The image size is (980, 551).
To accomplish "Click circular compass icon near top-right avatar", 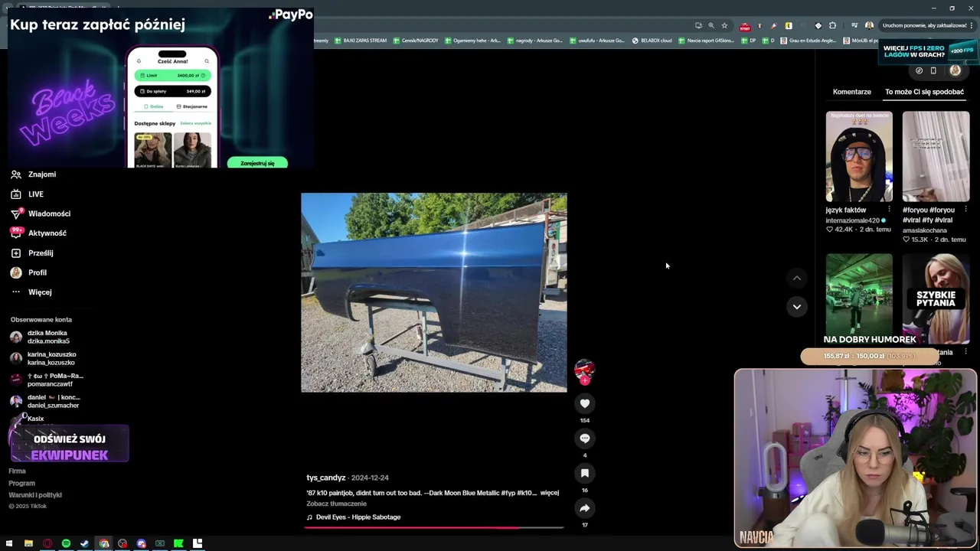I will pos(919,70).
